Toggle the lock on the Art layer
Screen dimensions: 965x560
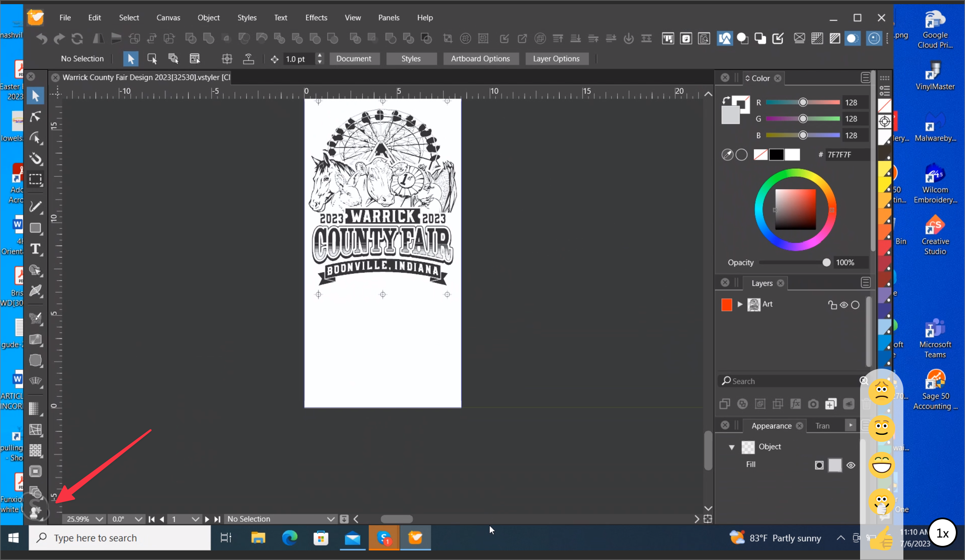(832, 305)
